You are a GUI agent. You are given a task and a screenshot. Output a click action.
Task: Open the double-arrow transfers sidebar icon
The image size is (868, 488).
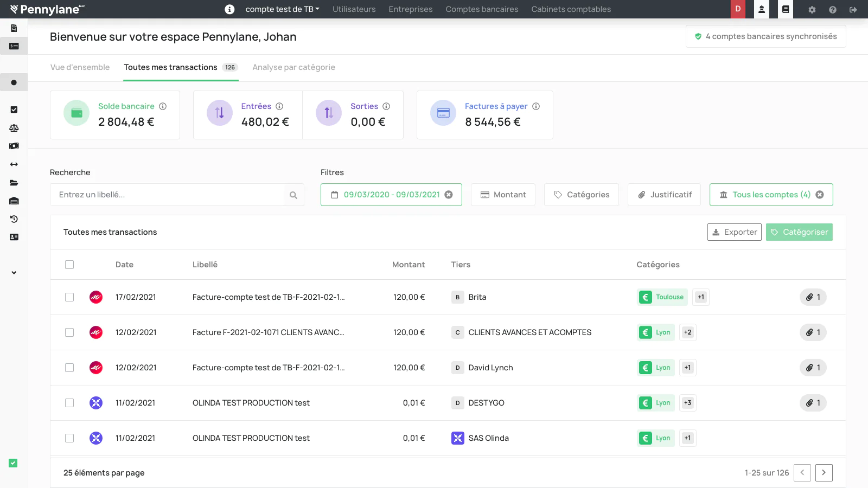click(x=14, y=164)
